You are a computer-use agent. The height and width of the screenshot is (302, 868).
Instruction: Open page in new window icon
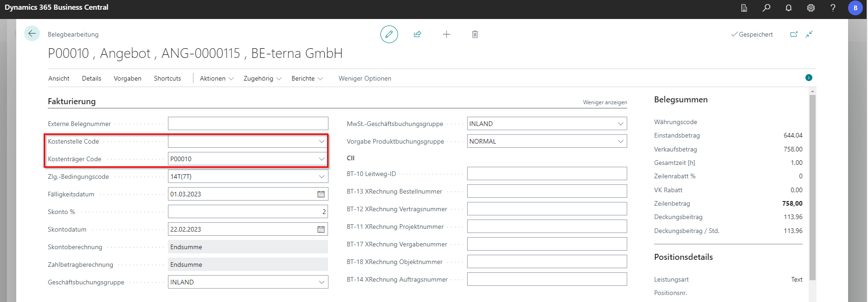pos(794,34)
